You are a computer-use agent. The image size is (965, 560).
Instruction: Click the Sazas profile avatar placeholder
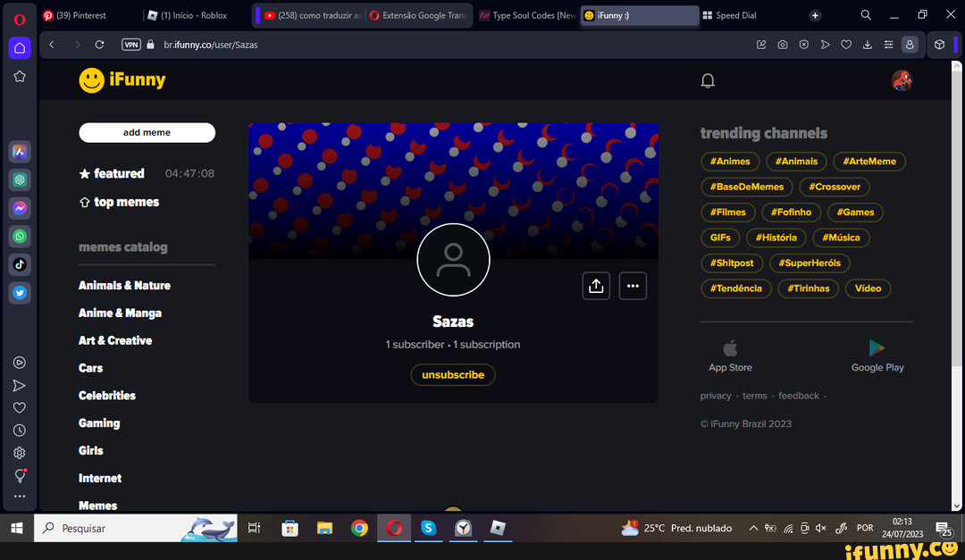(453, 260)
